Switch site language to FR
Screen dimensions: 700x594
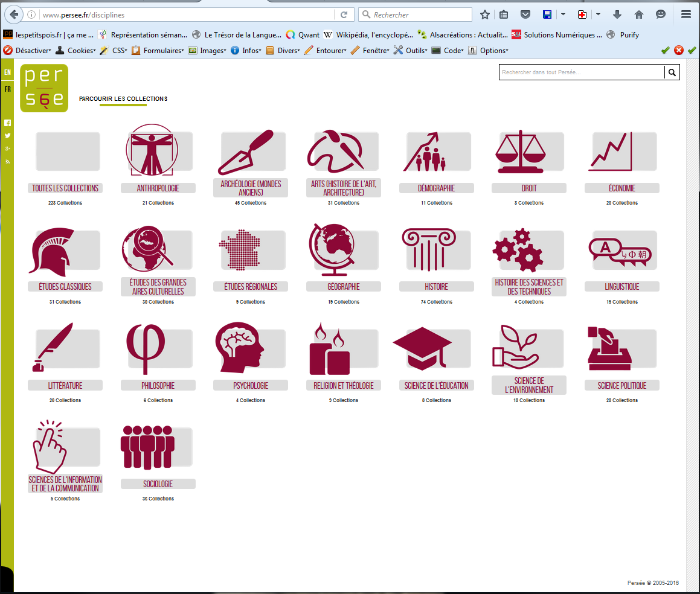(8, 89)
